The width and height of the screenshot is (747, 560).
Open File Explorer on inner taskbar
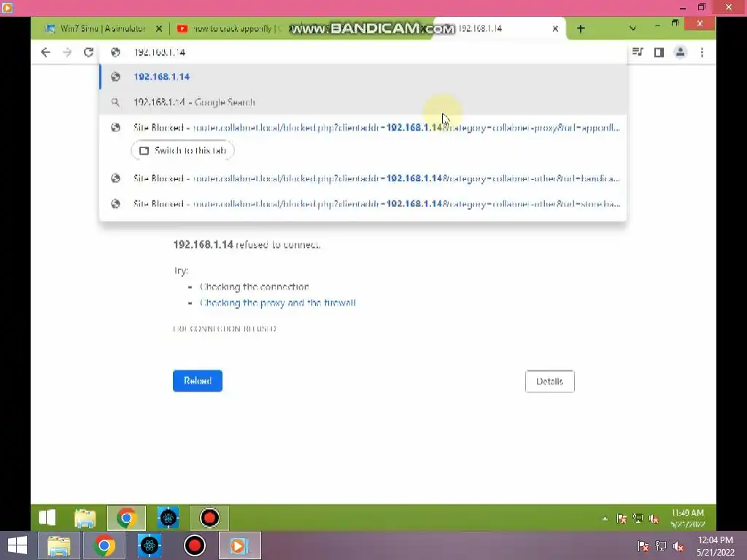(85, 518)
